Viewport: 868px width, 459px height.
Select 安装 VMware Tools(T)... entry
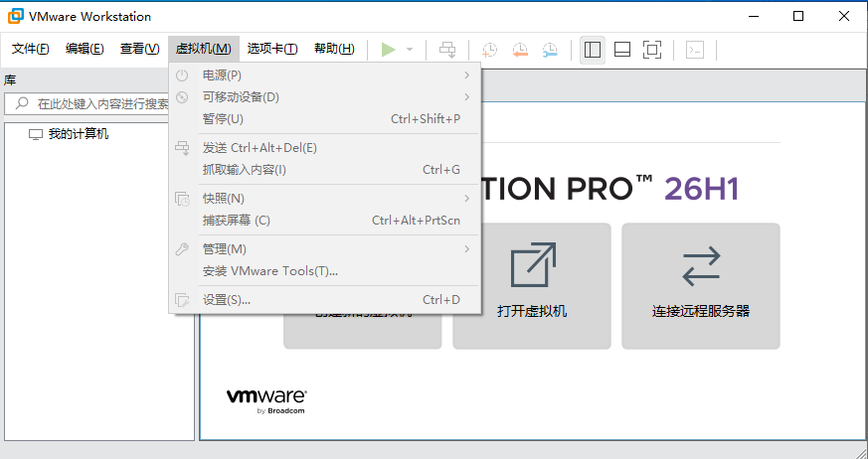324,271
